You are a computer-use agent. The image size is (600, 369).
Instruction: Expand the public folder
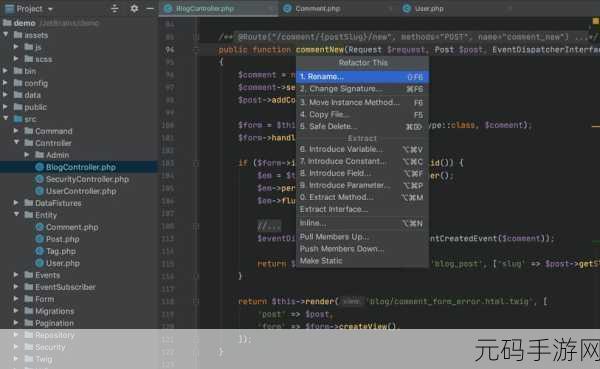coord(5,107)
